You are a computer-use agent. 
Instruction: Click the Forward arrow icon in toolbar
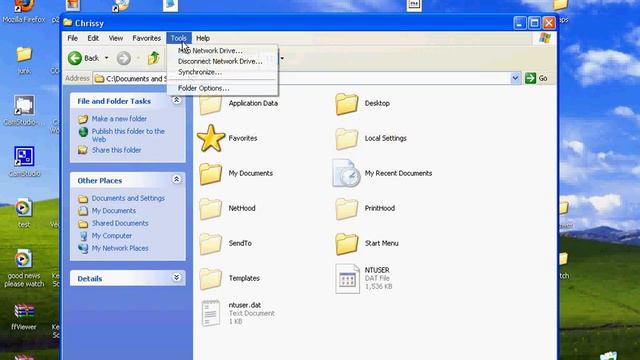[124, 58]
